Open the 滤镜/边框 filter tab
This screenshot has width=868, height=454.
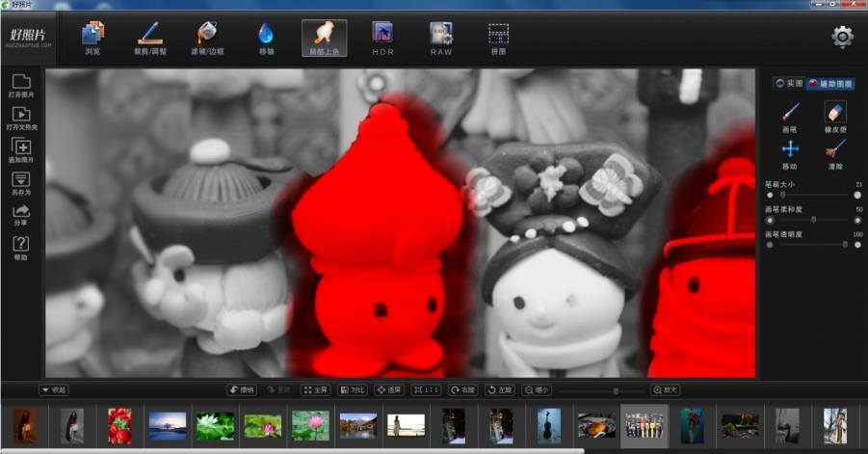pos(206,37)
